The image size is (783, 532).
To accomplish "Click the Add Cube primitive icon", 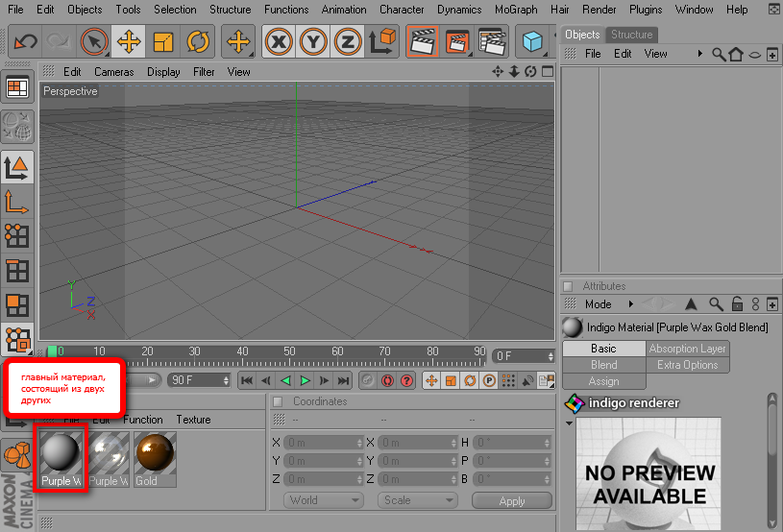I will 531,42.
